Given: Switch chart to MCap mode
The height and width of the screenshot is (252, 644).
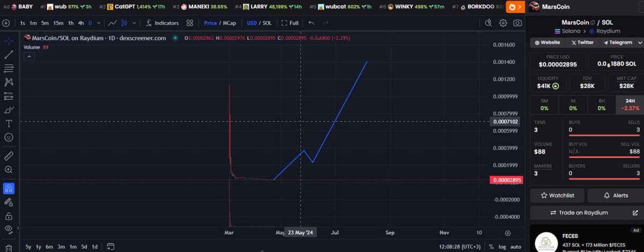Looking at the screenshot, I should tap(230, 23).
